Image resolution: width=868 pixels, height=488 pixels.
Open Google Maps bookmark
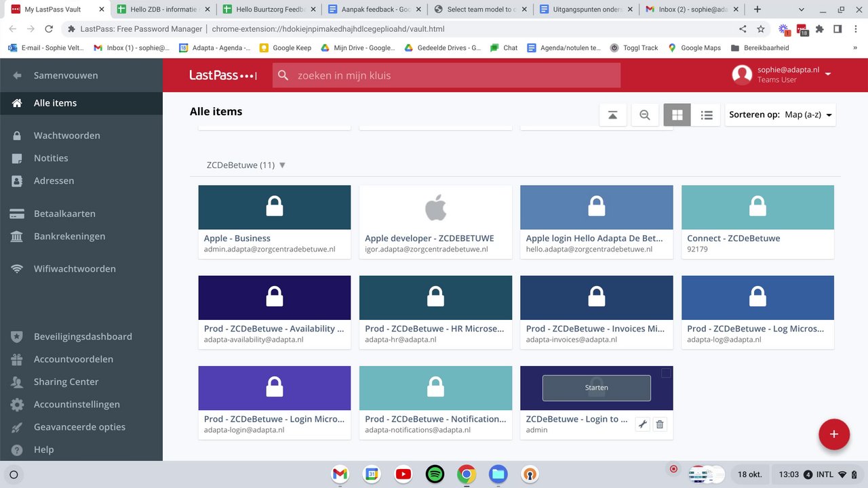(694, 48)
